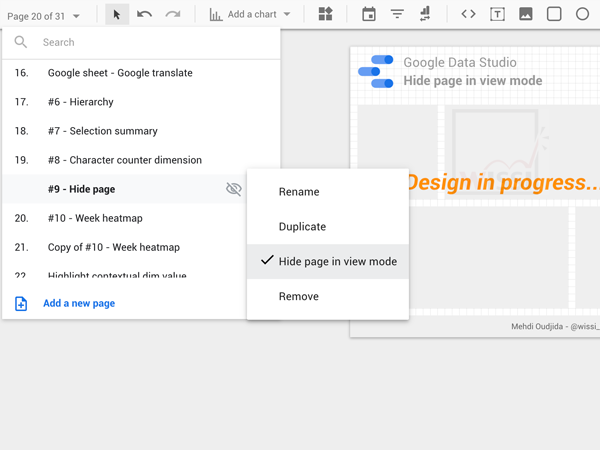Select the Google Data Studio title text

pyautogui.click(x=460, y=62)
